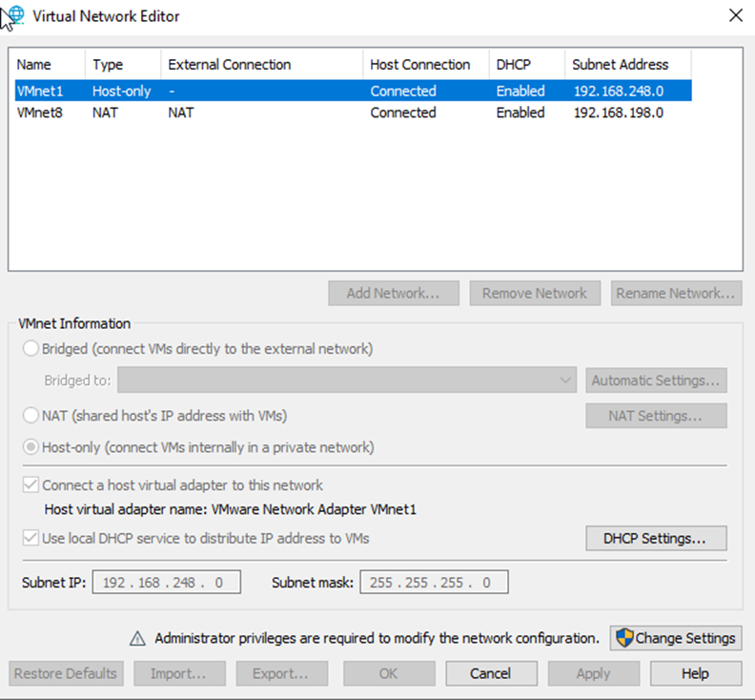
Task: Click the Host virtual adapter name text
Action: tap(230, 509)
